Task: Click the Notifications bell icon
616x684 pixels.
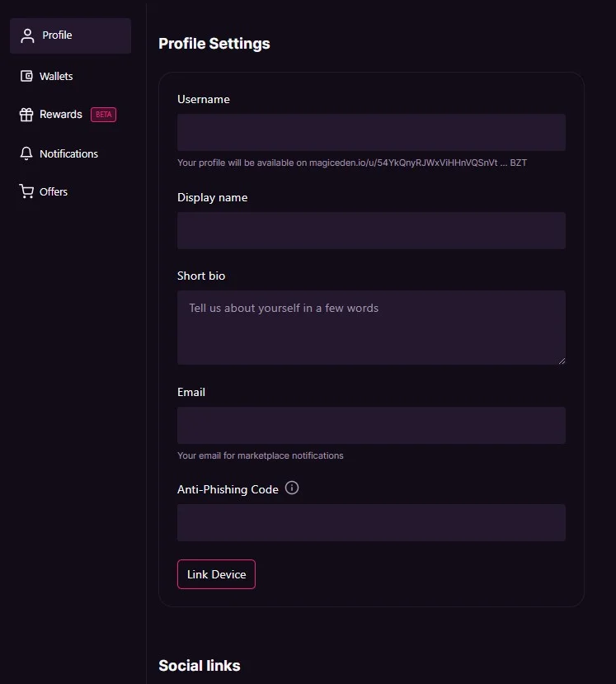Action: point(26,153)
